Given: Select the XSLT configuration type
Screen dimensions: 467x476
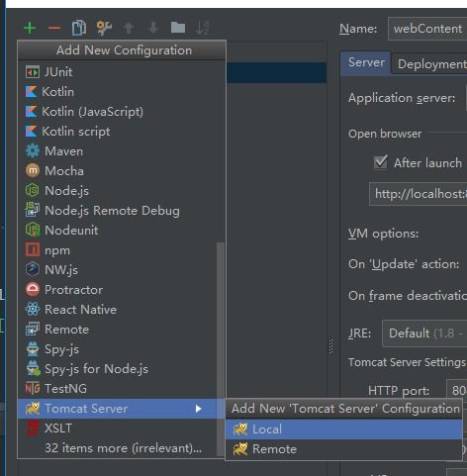Looking at the screenshot, I should coord(117,428).
